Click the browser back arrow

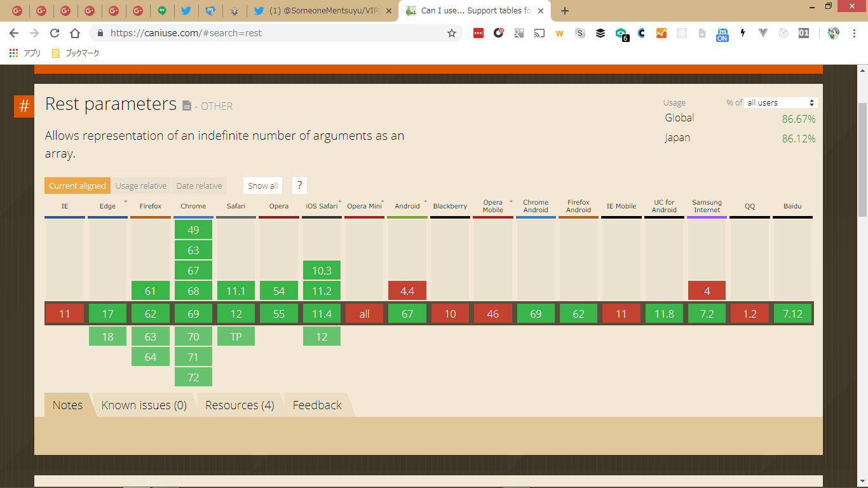click(14, 33)
